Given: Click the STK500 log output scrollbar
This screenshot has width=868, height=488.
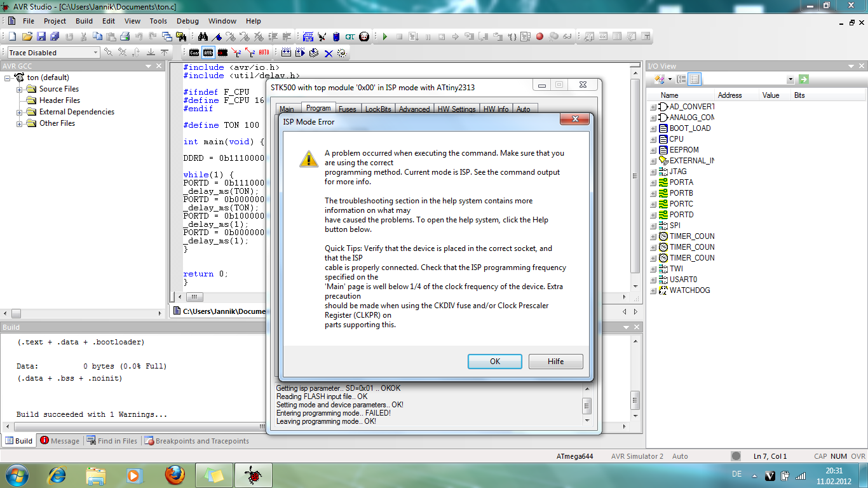Looking at the screenshot, I should click(x=587, y=405).
